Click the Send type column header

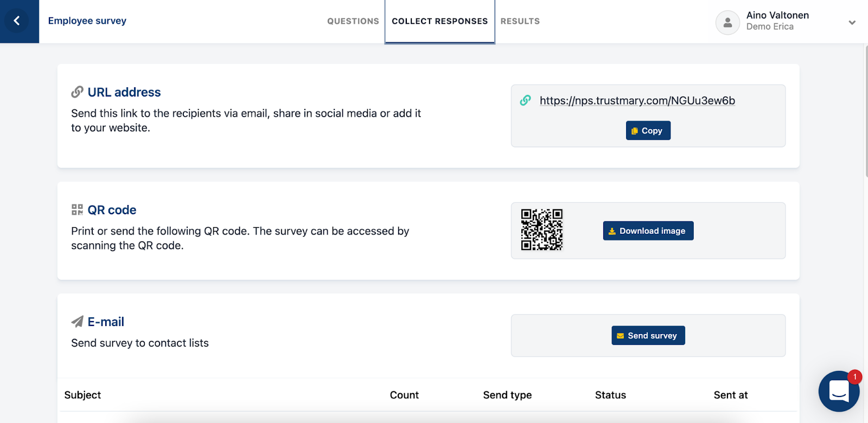tap(507, 395)
